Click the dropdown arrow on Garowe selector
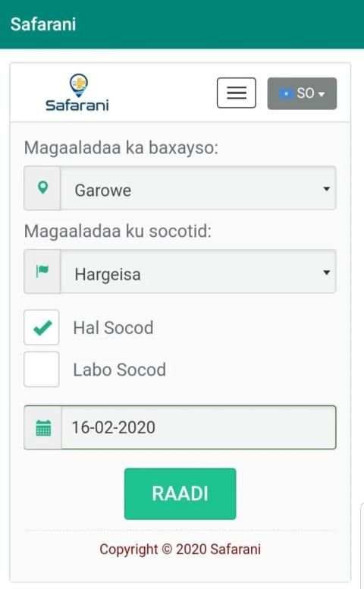The image size is (364, 589). (327, 189)
